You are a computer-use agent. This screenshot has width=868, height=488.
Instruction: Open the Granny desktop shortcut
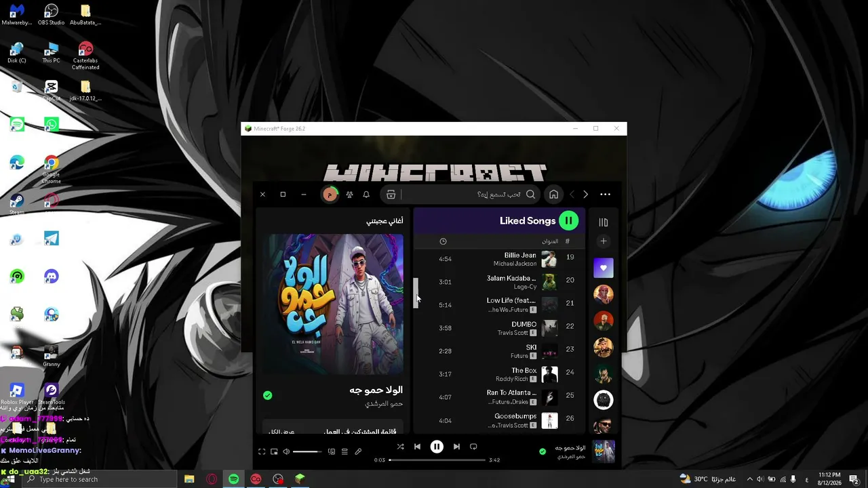point(51,356)
